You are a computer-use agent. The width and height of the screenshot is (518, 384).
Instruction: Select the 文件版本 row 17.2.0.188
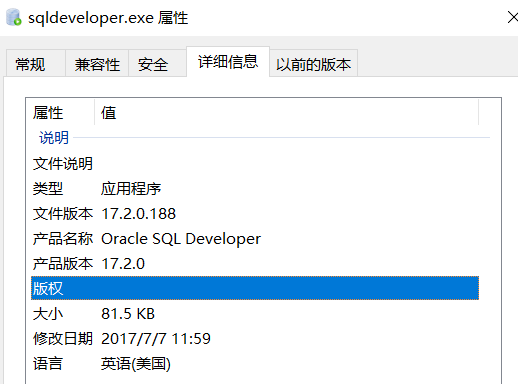pyautogui.click(x=255, y=214)
